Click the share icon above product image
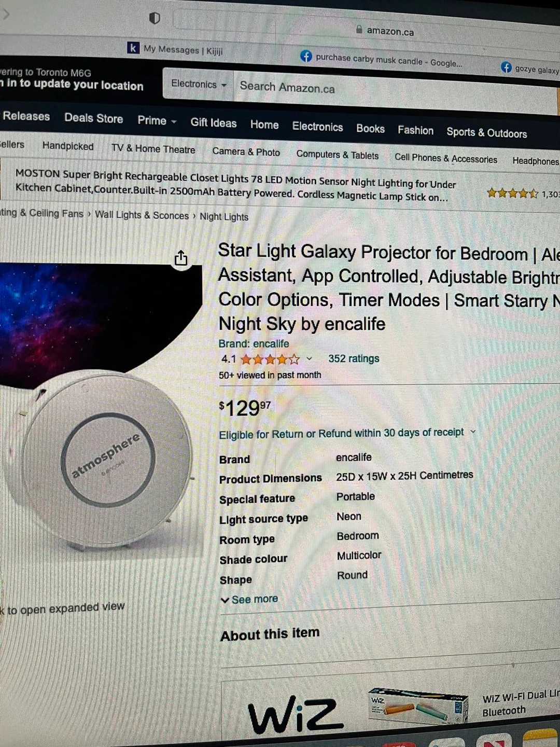This screenshot has height=747, width=560. coord(180,258)
